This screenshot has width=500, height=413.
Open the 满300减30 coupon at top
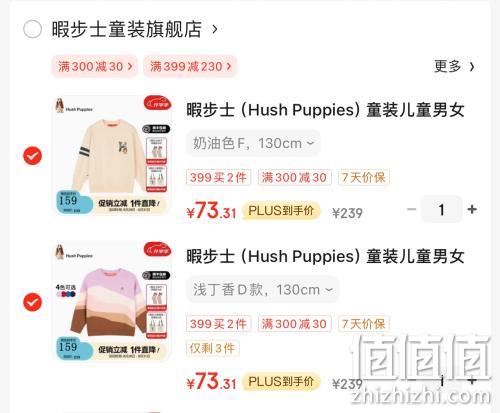pyautogui.click(x=95, y=66)
